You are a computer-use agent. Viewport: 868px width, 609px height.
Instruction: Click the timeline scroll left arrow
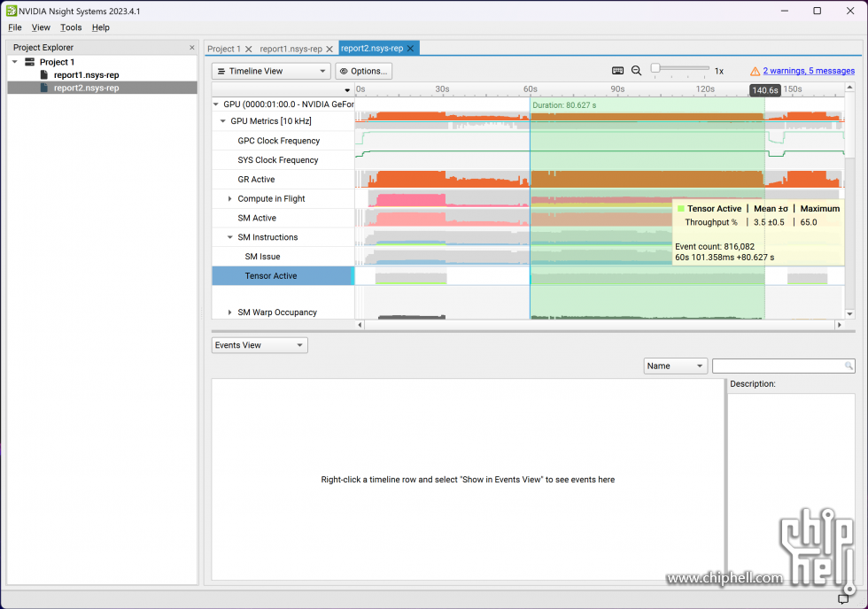click(x=360, y=325)
